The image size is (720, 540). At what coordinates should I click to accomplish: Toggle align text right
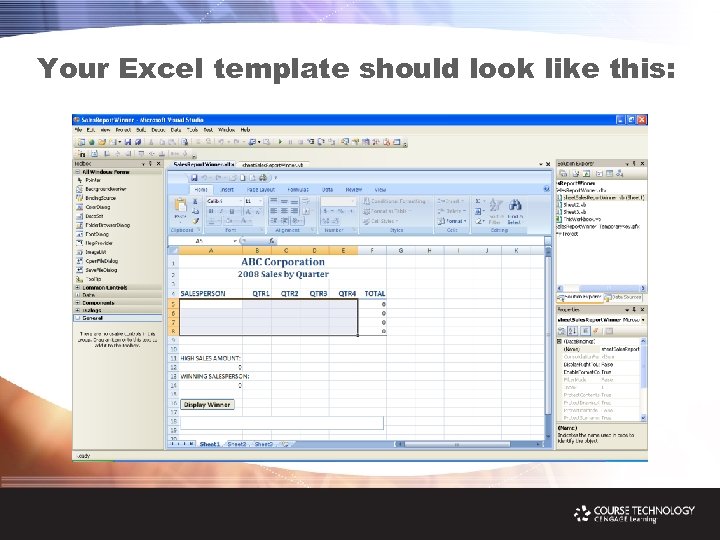click(x=294, y=211)
